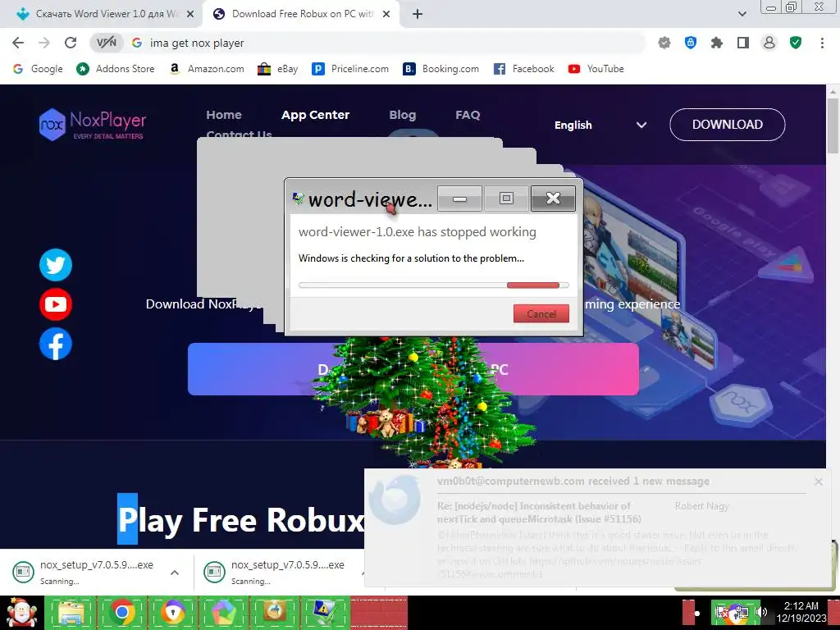Open the App Center menu item
The height and width of the screenshot is (630, 840).
coord(316,115)
